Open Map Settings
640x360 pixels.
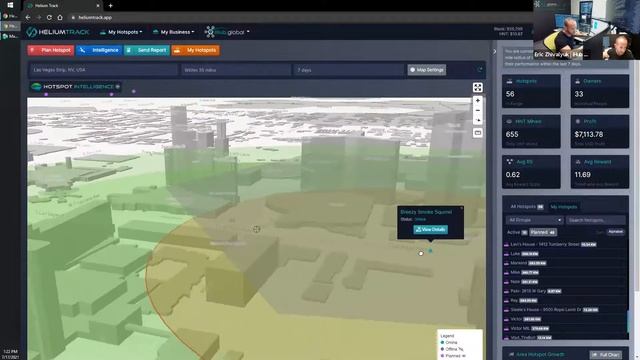coord(427,70)
